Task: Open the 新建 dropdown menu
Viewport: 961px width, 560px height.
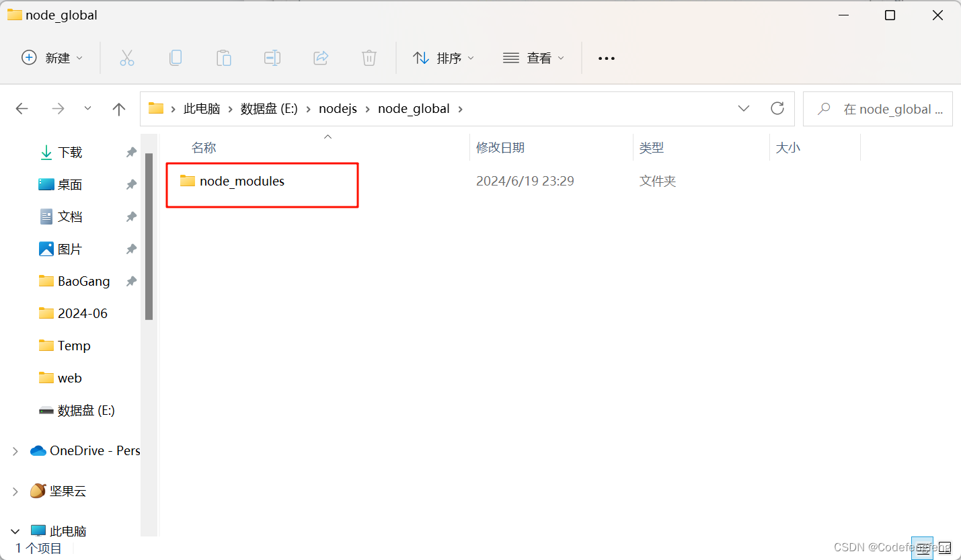Action: pos(52,58)
